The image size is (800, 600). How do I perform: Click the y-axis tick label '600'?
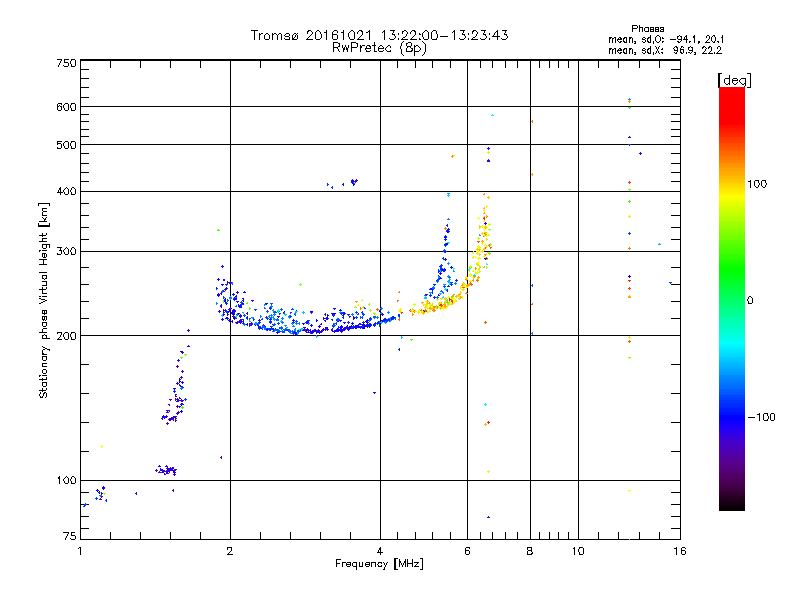click(66, 107)
